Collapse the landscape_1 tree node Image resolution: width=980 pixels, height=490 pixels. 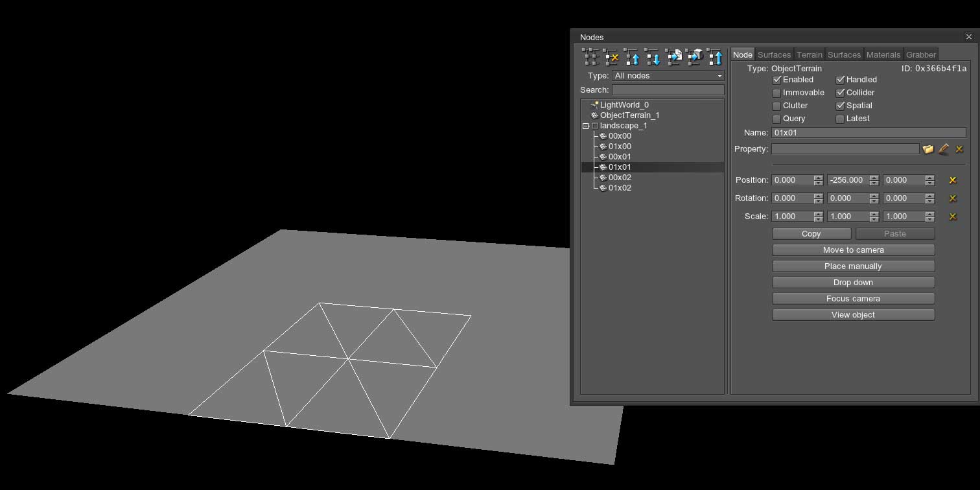coord(585,126)
